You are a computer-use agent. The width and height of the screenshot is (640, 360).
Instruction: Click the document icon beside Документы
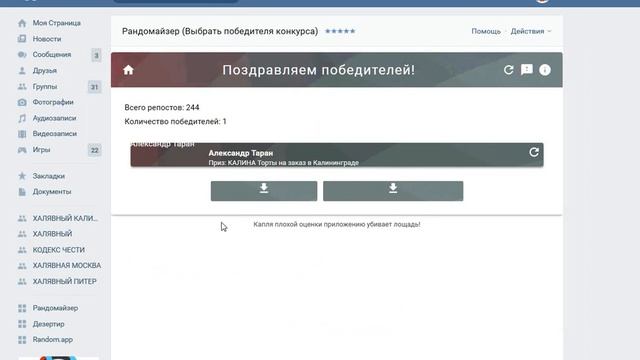coord(22,191)
